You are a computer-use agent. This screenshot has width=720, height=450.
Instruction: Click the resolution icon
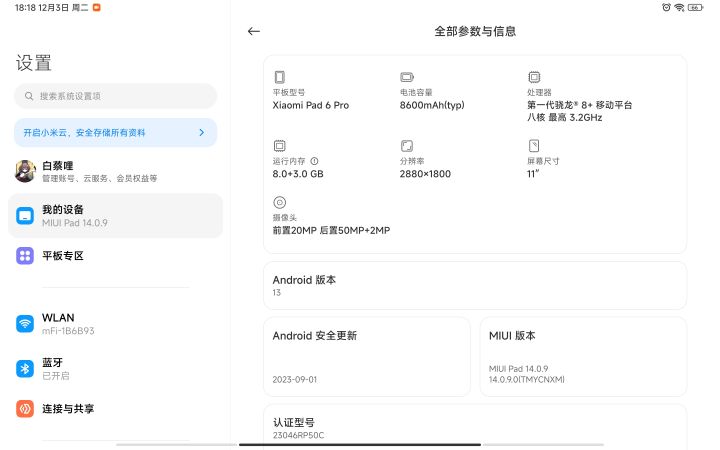pos(407,146)
